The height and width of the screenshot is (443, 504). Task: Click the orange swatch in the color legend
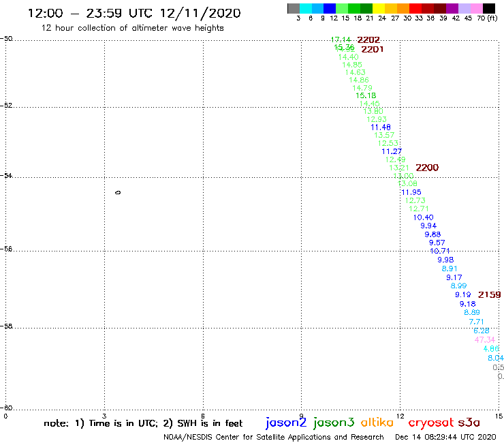click(x=403, y=8)
